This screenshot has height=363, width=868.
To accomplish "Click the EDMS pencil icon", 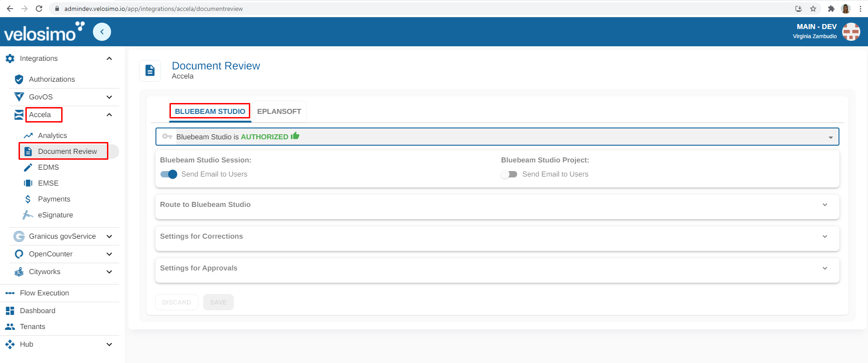I will (28, 167).
